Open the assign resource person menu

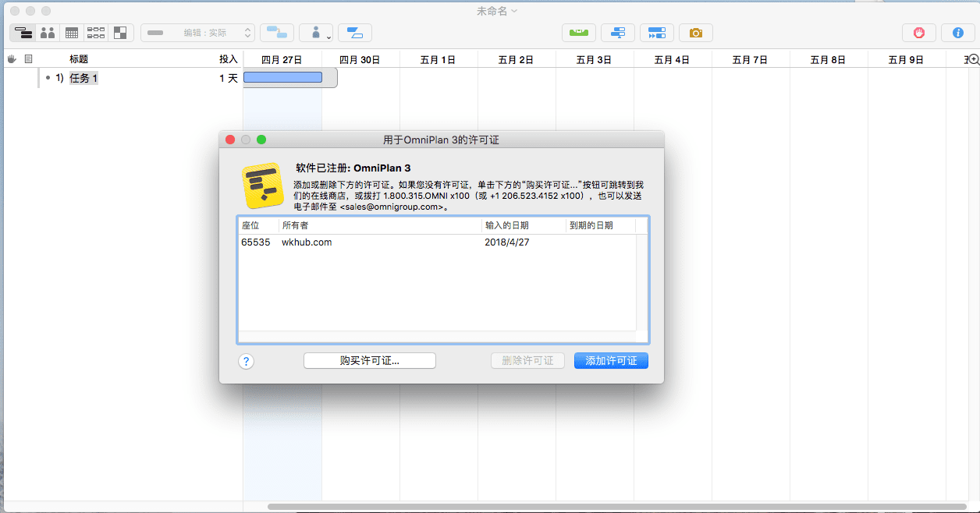pos(316,33)
